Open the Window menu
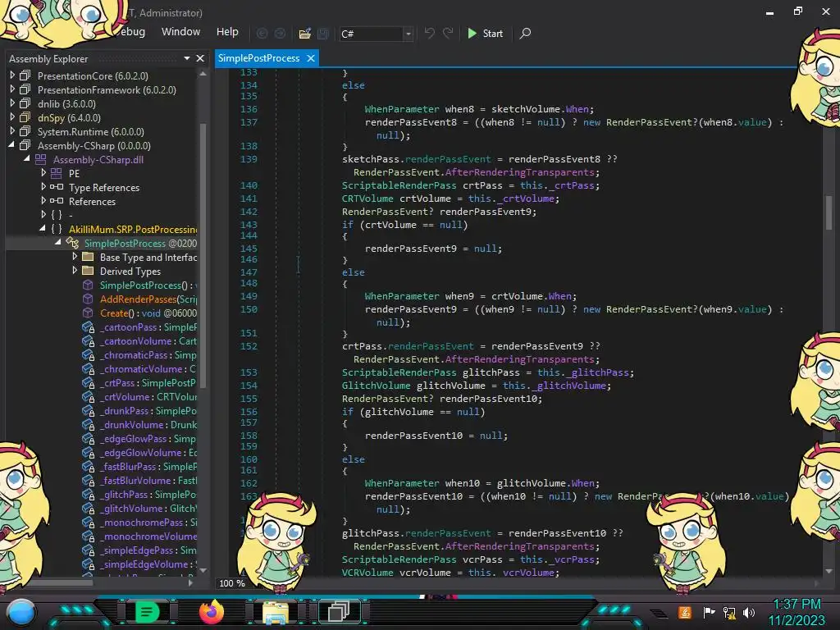This screenshot has height=630, width=840. [180, 32]
